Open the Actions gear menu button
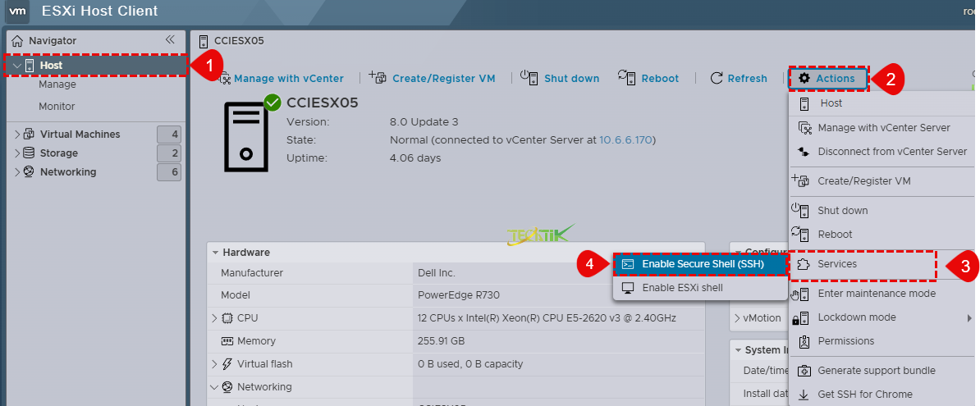This screenshot has width=980, height=406. click(828, 78)
